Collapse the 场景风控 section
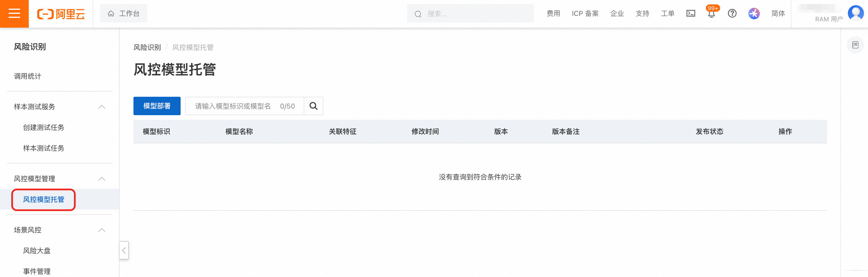Screen dimensions: 868x277 (102, 230)
